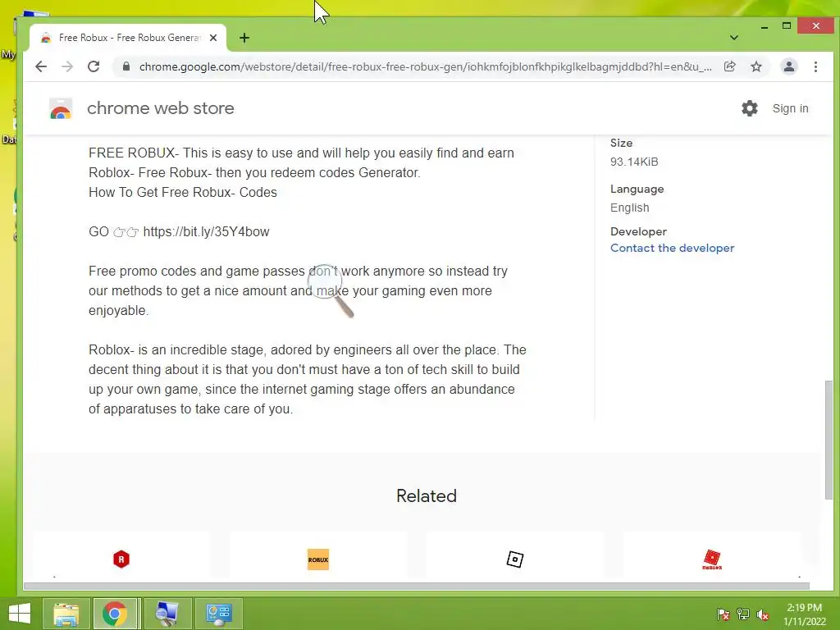Select the Free Robux browser tab
This screenshot has width=840, height=630.
click(x=129, y=38)
